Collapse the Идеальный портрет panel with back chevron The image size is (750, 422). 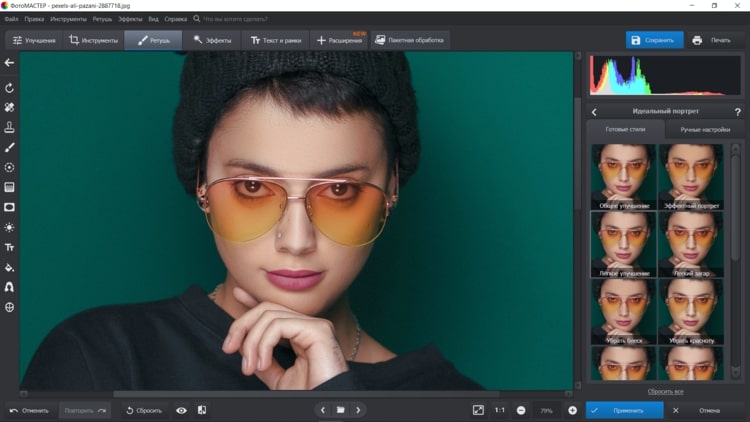(595, 112)
